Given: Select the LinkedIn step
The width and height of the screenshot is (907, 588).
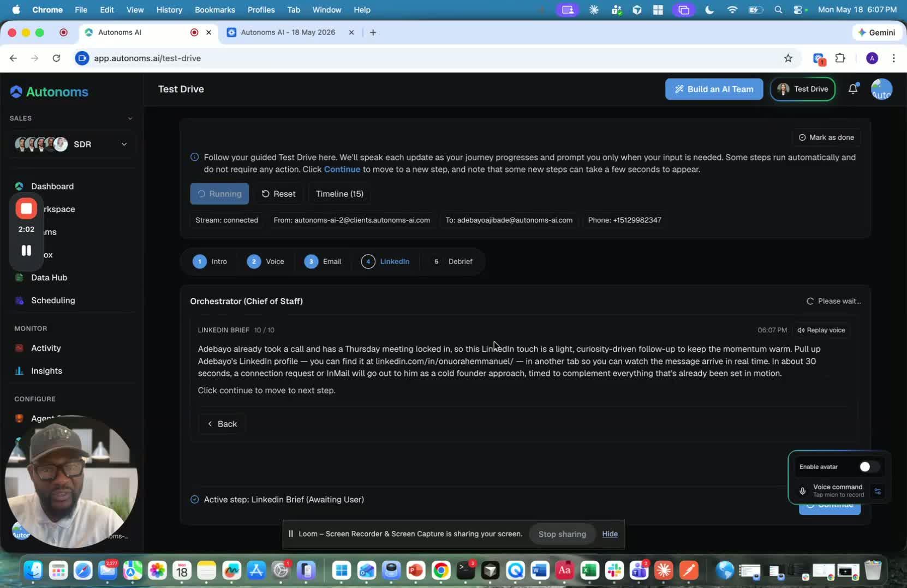Looking at the screenshot, I should (385, 262).
